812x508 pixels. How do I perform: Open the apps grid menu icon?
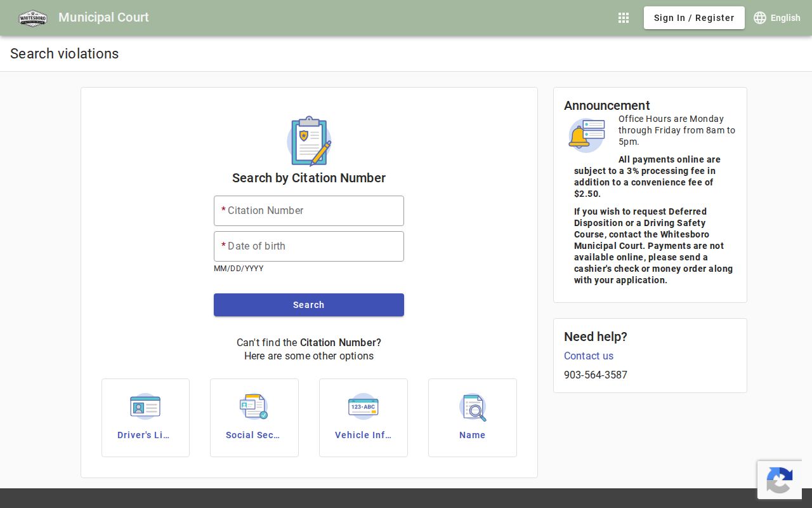pyautogui.click(x=624, y=18)
